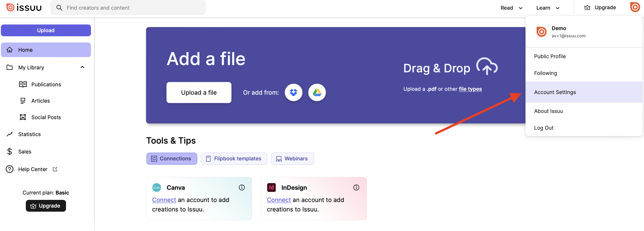Screen dimensions: 644x231
Task: Open the profile avatar in top-right corner
Action: [635, 7]
